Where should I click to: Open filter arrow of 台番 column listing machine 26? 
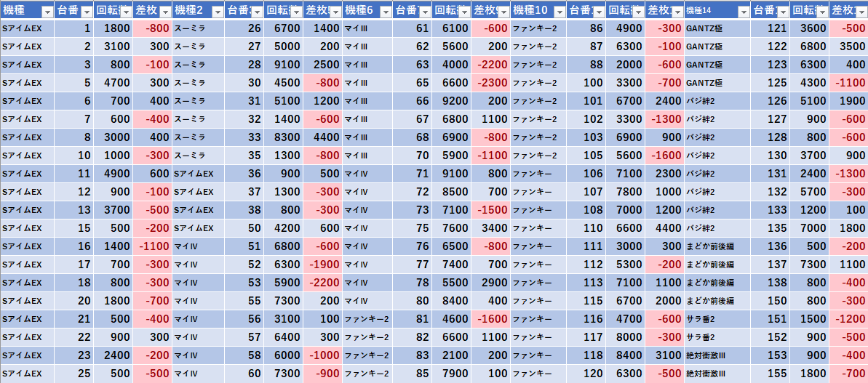coord(256,12)
